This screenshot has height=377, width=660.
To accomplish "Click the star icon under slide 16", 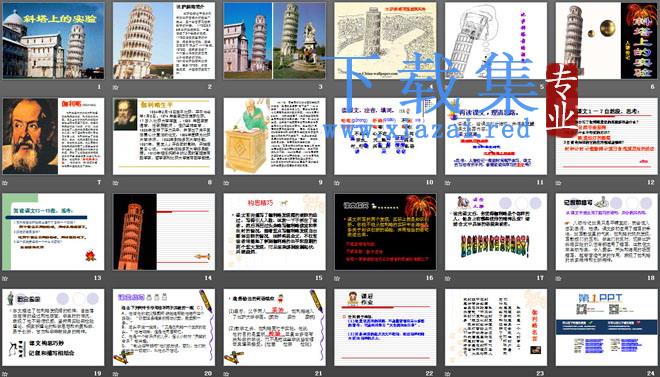I will (337, 278).
